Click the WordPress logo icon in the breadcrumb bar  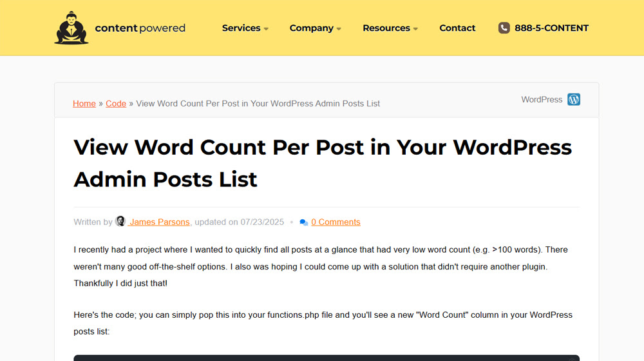click(x=574, y=99)
